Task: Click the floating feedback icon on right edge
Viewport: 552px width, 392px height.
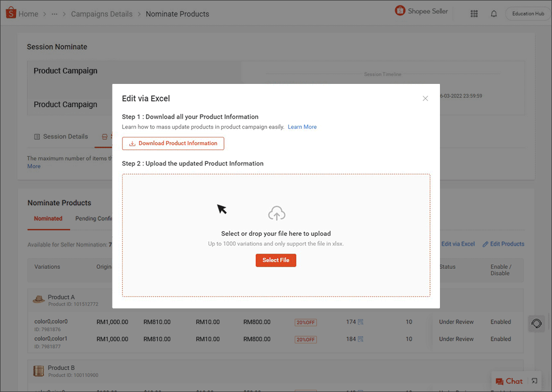Action: pyautogui.click(x=536, y=324)
